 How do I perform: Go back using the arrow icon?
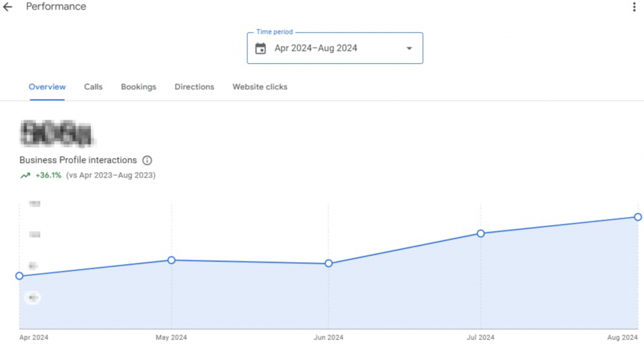coord(8,7)
